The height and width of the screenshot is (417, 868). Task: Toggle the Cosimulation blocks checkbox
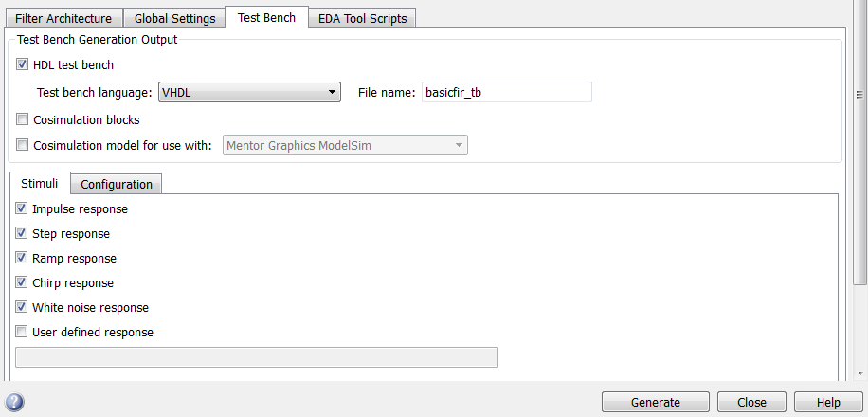(22, 120)
